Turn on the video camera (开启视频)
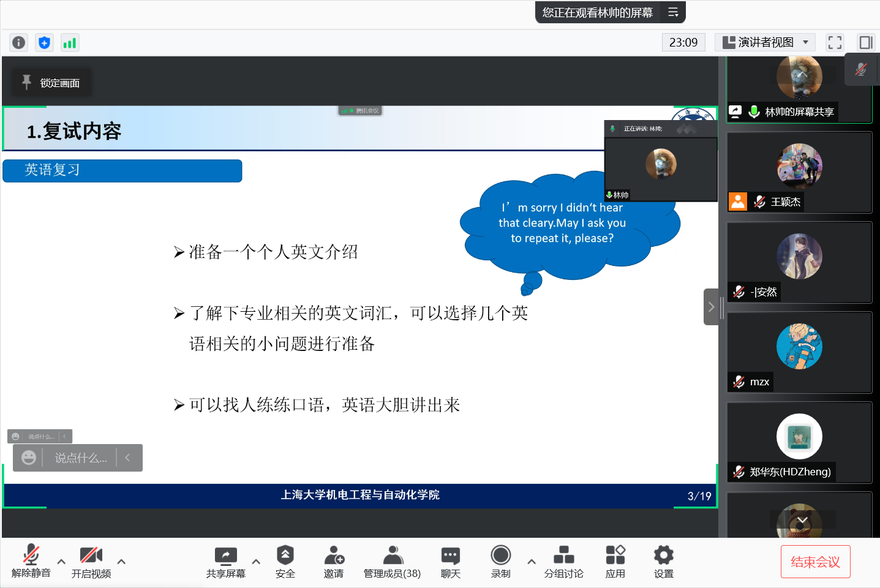This screenshot has width=880, height=588. [x=91, y=561]
